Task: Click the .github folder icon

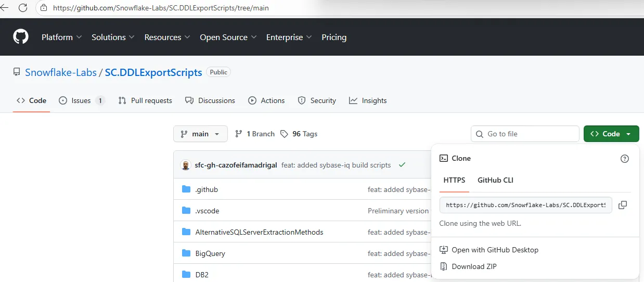Action: pos(186,189)
